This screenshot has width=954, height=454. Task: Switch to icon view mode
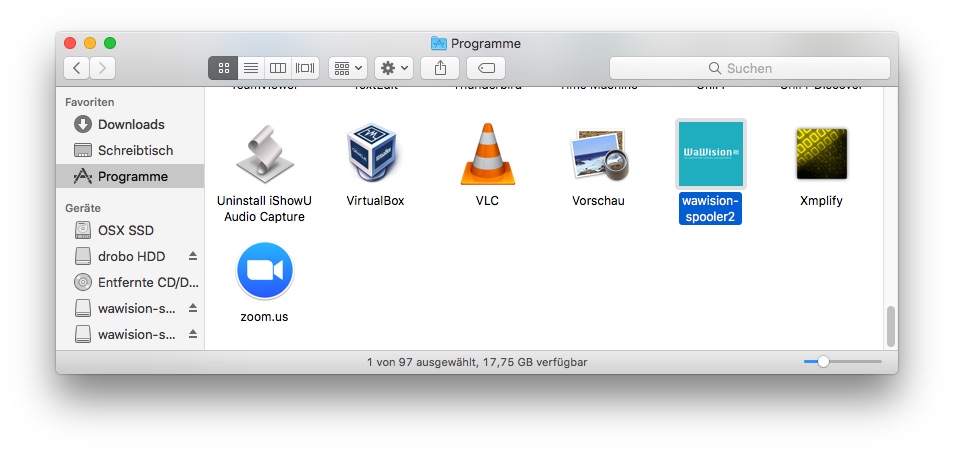point(223,68)
